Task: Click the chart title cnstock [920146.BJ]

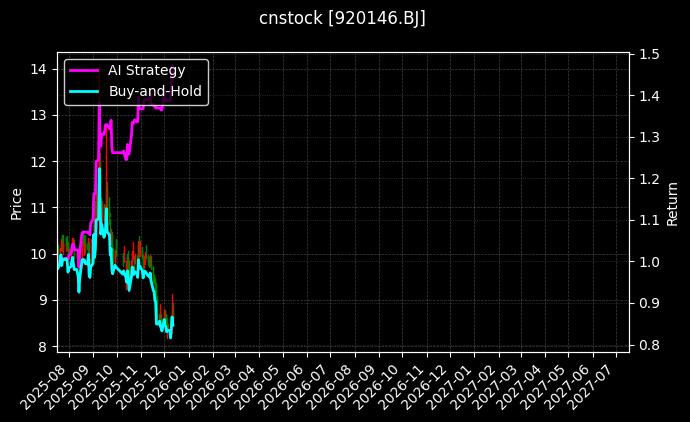Action: point(343,18)
